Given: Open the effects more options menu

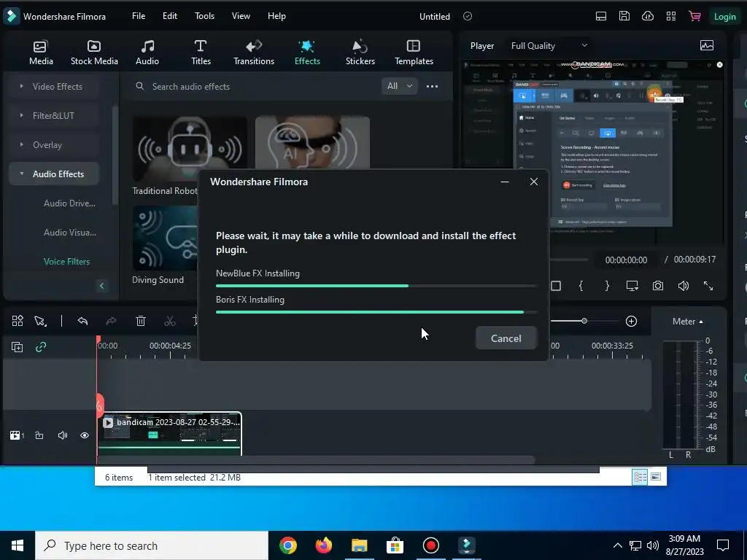Looking at the screenshot, I should tap(432, 86).
